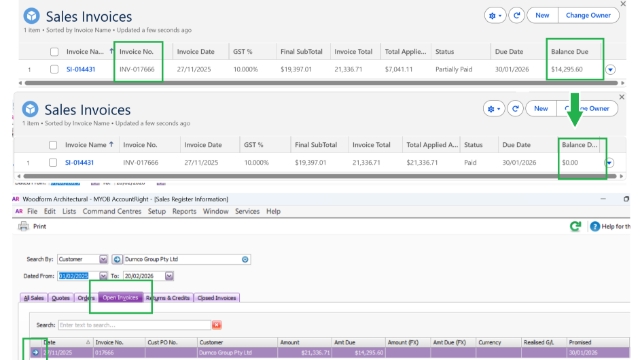Viewport: 640px width, 360px height.
Task: Switch to the Closed Invoices tab
Action: [x=217, y=298]
